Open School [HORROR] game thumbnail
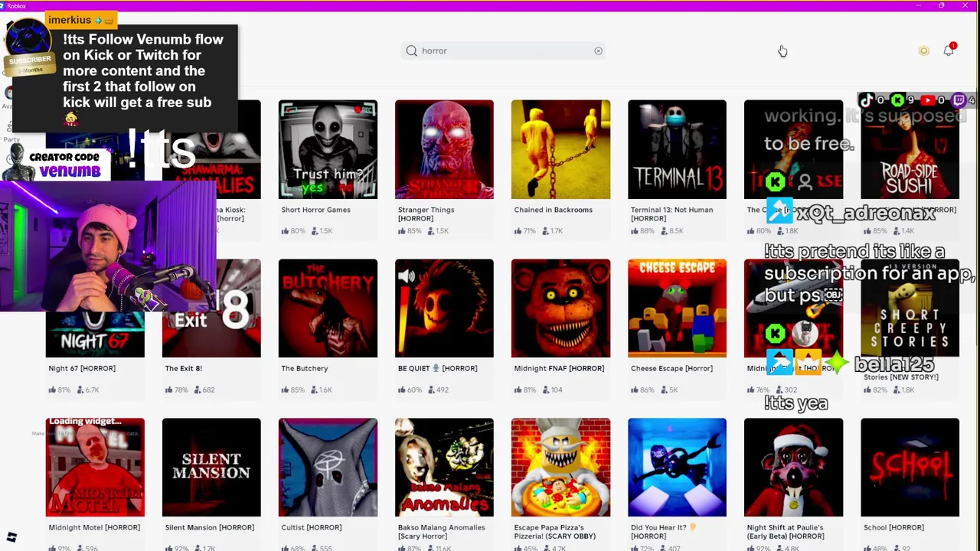Image resolution: width=980 pixels, height=551 pixels. tap(910, 468)
